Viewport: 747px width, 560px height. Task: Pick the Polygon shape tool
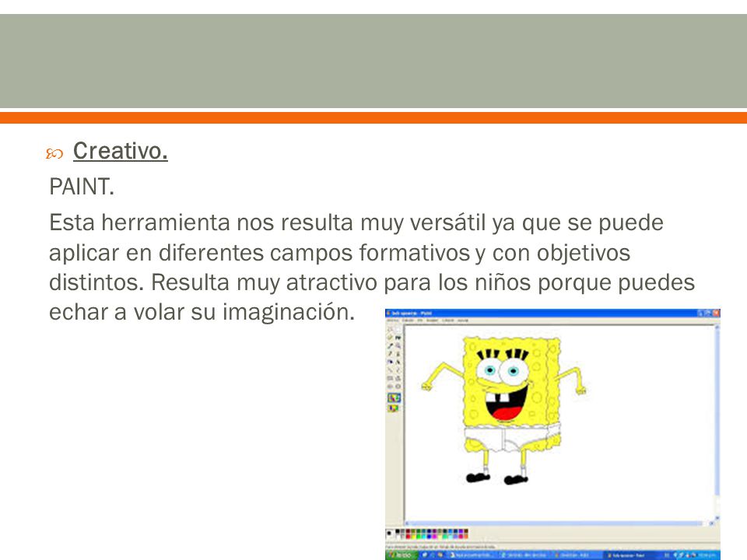[398, 379]
